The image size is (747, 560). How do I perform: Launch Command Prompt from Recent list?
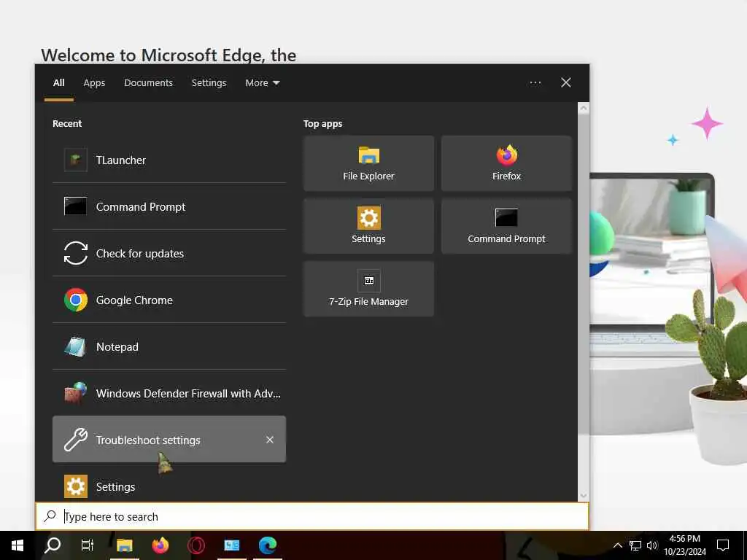pos(169,206)
